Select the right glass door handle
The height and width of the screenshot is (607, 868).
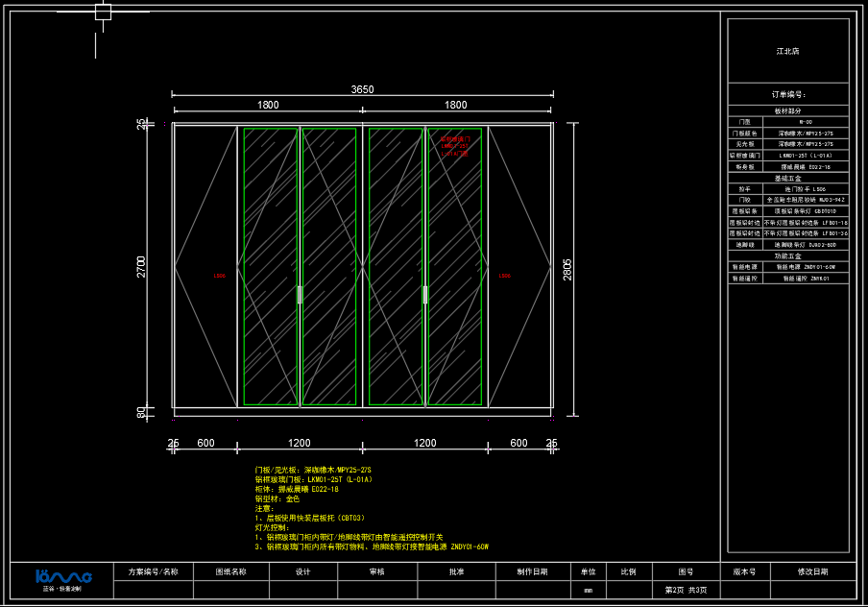[424, 295]
